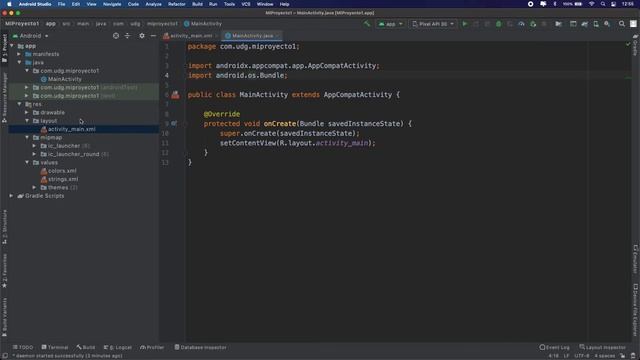
Task: Open the Event Log
Action: tap(554, 347)
